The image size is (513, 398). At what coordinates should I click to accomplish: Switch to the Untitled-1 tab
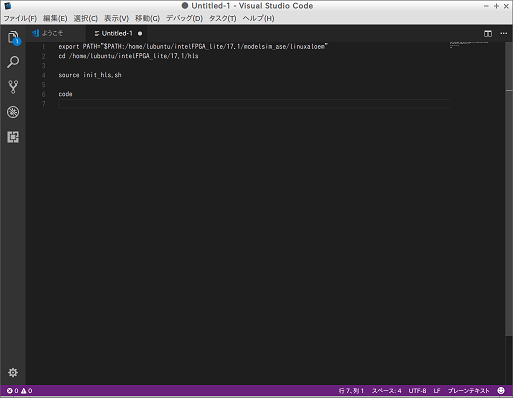(x=116, y=33)
